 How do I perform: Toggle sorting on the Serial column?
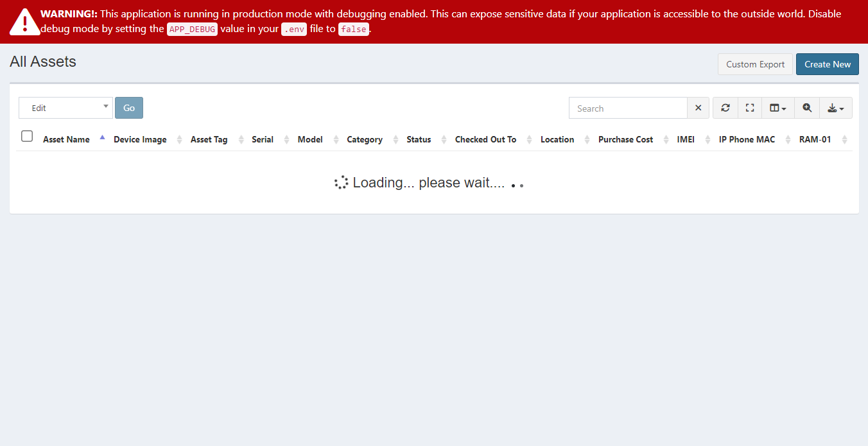tap(263, 139)
